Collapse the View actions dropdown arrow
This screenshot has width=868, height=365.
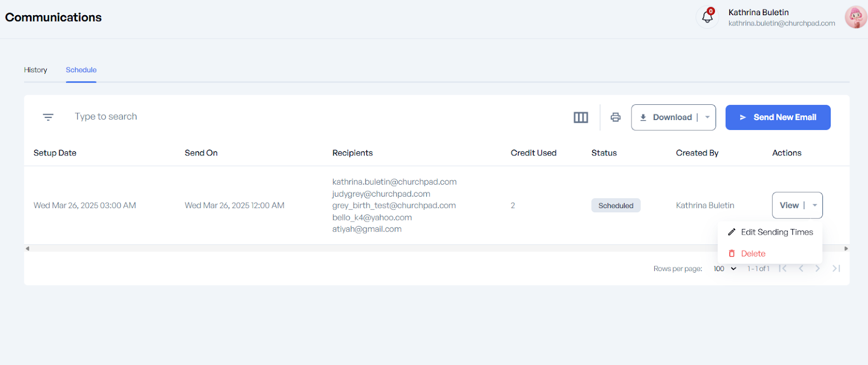point(814,205)
